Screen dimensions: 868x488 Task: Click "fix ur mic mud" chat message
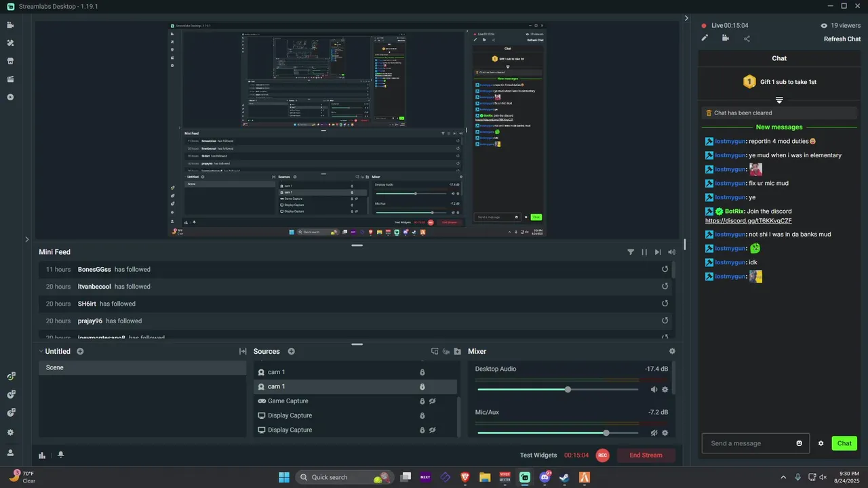tap(768, 183)
